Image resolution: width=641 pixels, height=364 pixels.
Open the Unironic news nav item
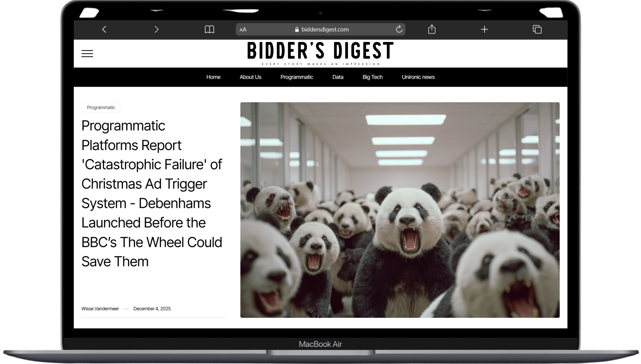(418, 77)
